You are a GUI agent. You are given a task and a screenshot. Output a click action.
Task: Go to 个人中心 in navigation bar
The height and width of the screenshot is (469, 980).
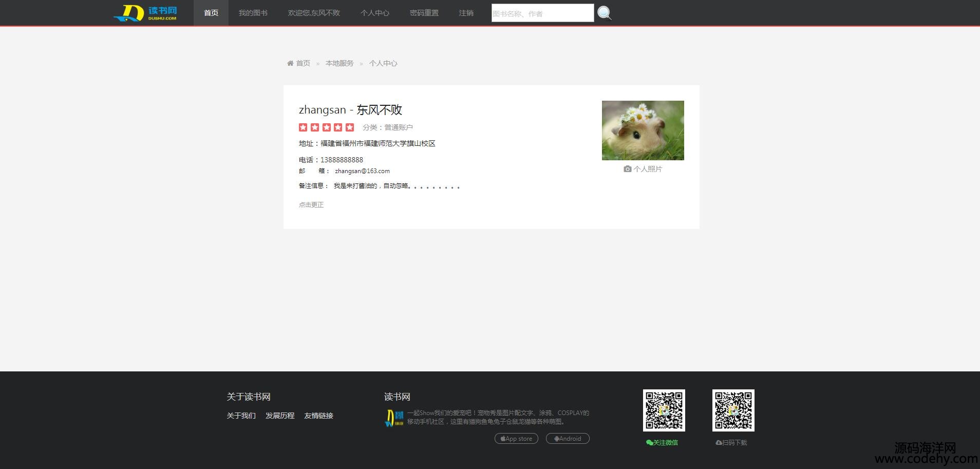374,13
